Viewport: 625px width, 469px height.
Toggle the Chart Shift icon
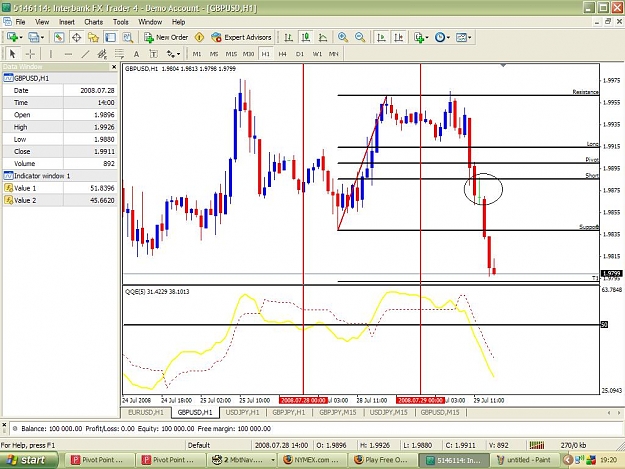[399, 37]
